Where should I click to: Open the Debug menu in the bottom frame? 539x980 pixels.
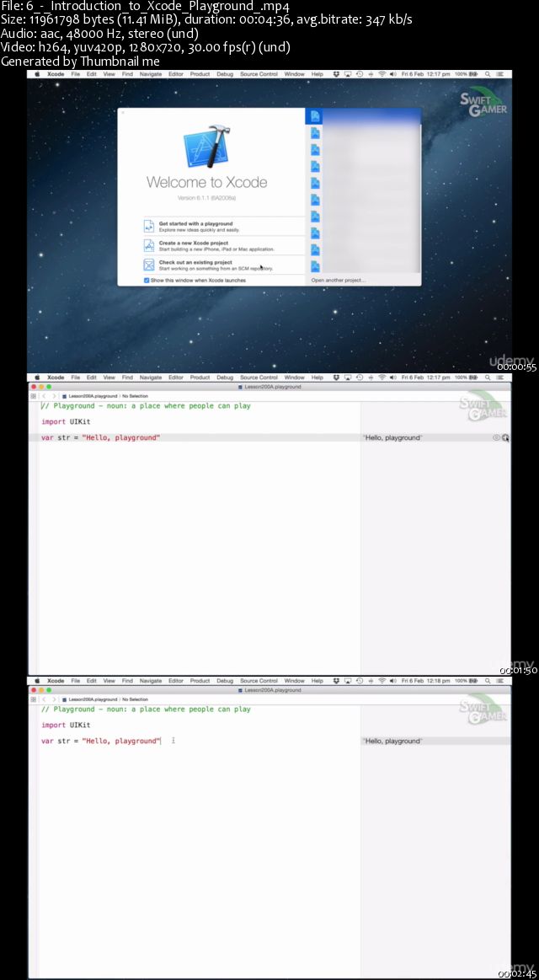tap(225, 681)
